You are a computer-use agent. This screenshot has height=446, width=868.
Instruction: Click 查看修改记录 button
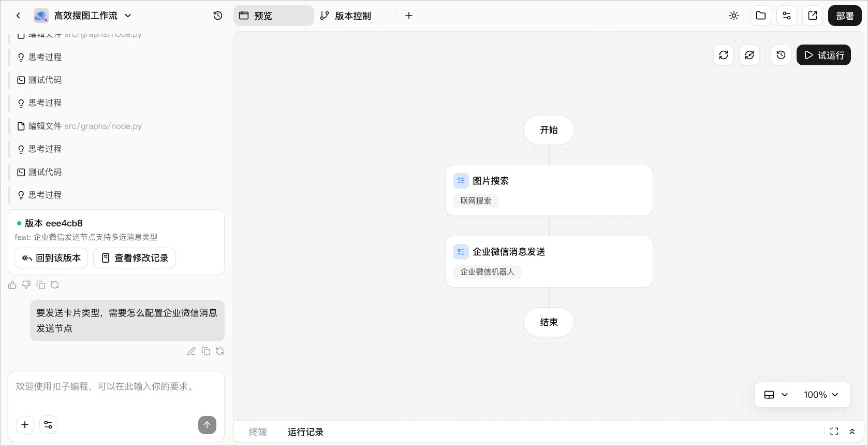click(135, 258)
